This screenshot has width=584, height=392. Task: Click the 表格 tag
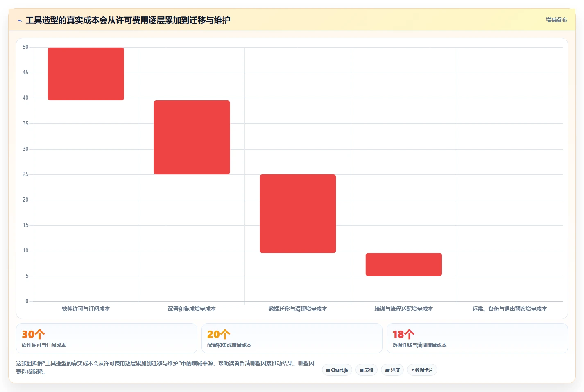[367, 370]
